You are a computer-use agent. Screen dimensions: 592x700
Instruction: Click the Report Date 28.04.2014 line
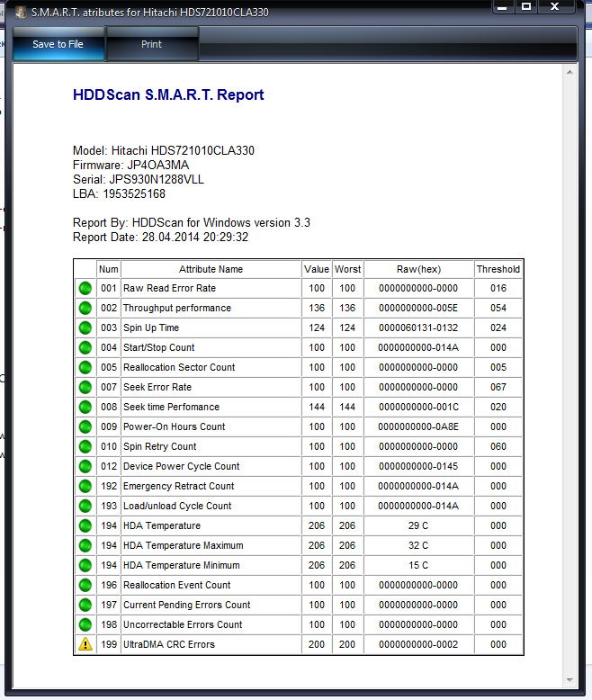pos(161,237)
